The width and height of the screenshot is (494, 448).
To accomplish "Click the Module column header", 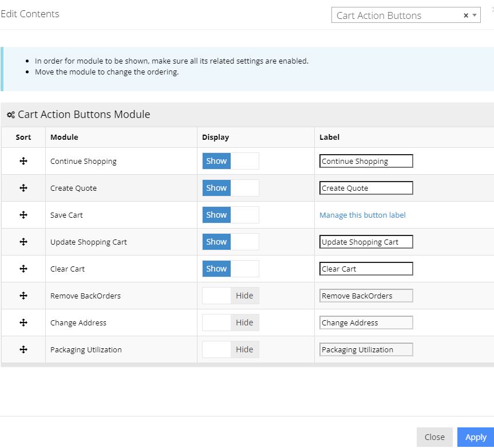I will [64, 137].
